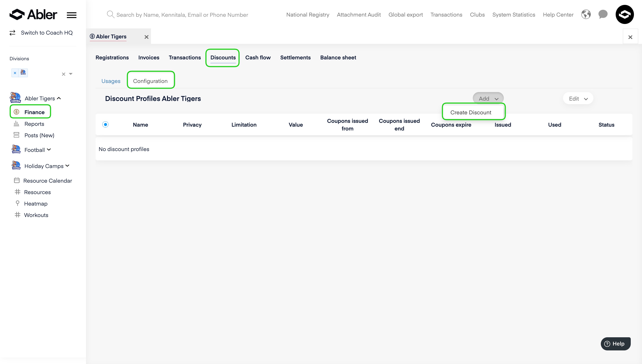
Task: Open Reports in the sidebar
Action: click(34, 124)
